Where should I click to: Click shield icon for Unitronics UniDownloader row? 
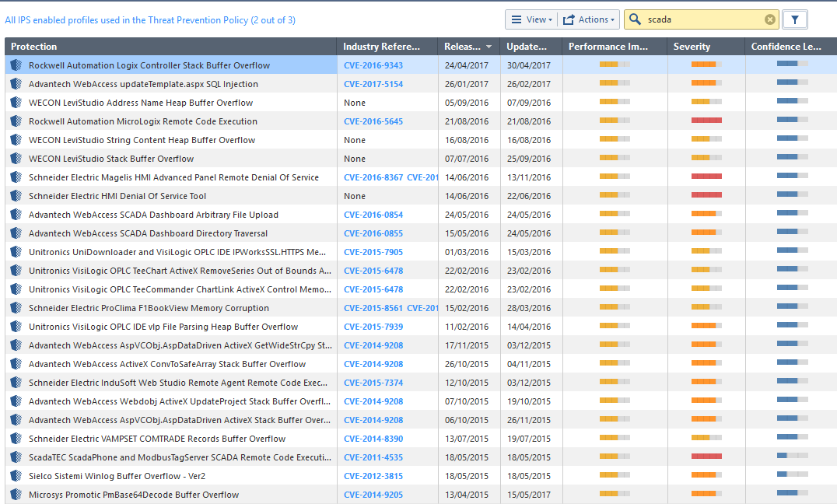click(x=16, y=252)
